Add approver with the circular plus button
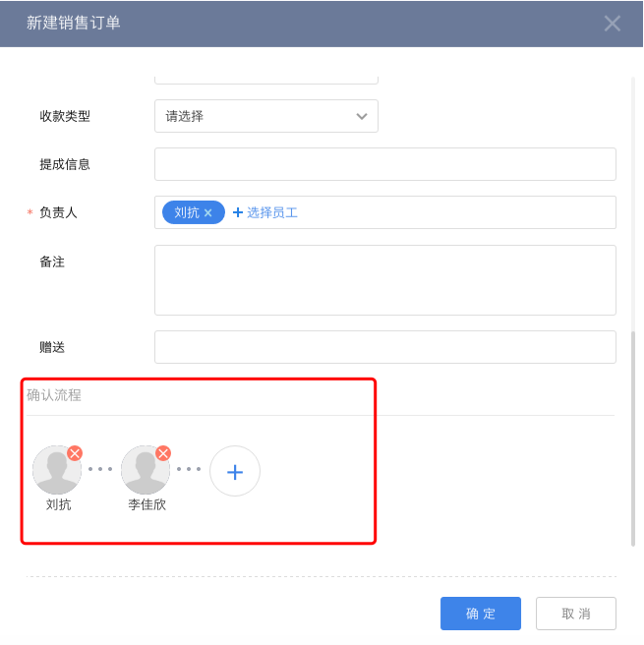Viewport: 644px width, 645px height. point(235,471)
